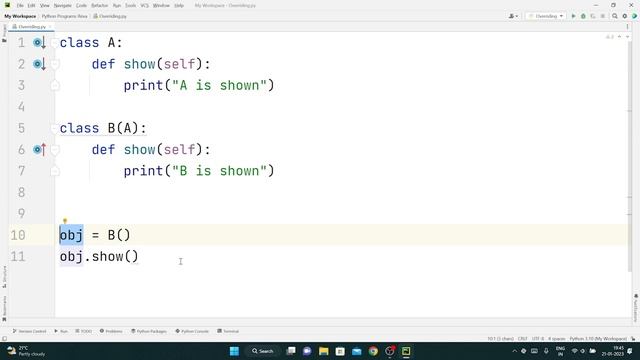Go to previous highlighted warning arrow
The width and height of the screenshot is (640, 360).
click(619, 37)
